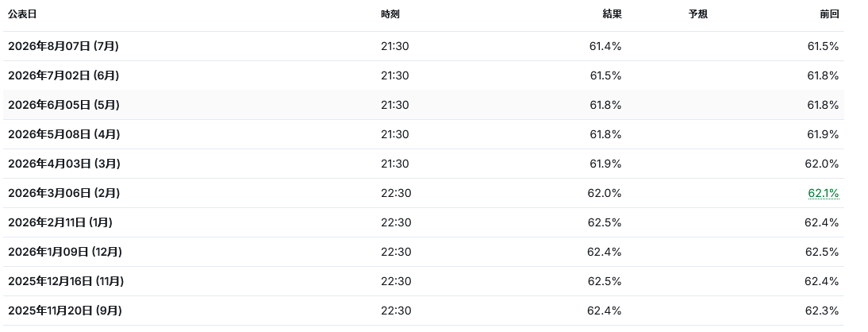This screenshot has height=332, width=868.
Task: Select the 2026年8月07日 (7月) row
Action: coord(424,46)
